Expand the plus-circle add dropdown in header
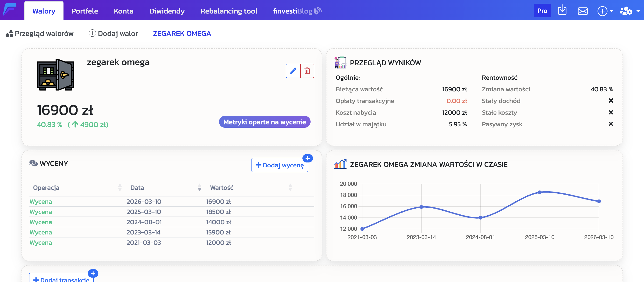 coord(605,11)
